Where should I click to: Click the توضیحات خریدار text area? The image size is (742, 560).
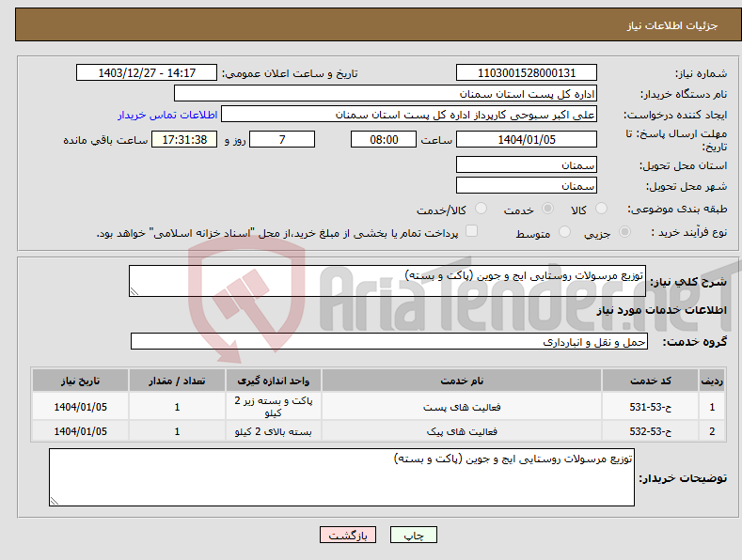pos(341,477)
